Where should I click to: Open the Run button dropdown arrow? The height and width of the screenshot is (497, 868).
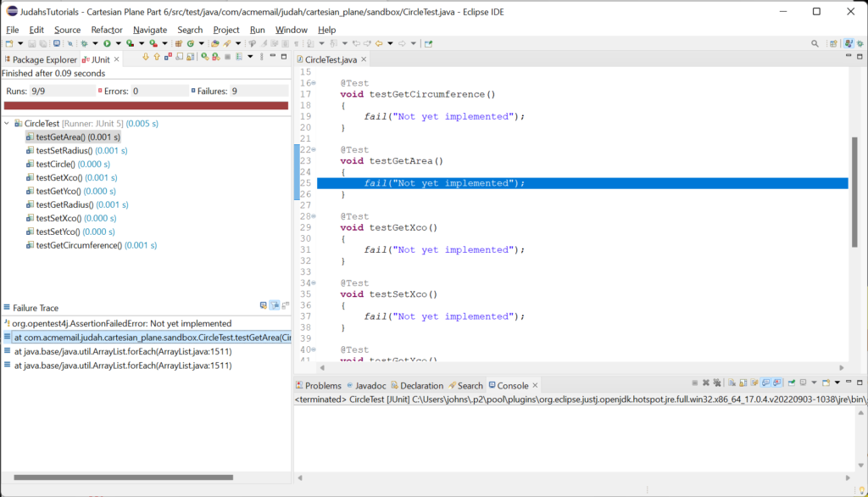117,43
